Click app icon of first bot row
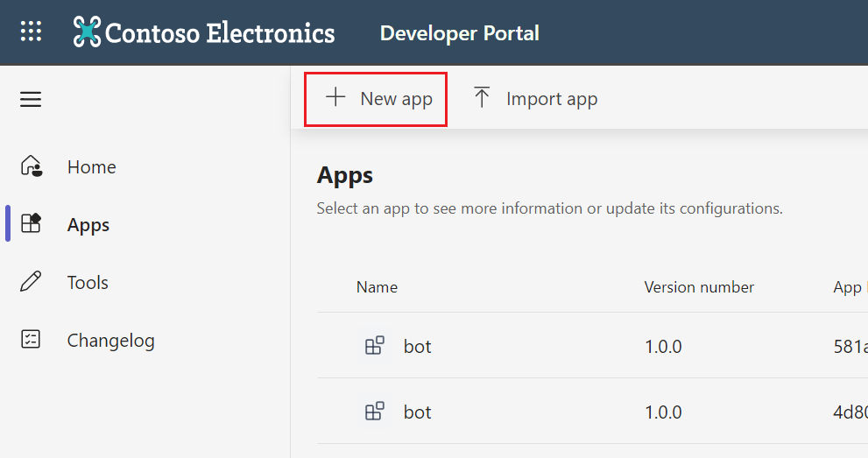The width and height of the screenshot is (868, 458). [375, 346]
